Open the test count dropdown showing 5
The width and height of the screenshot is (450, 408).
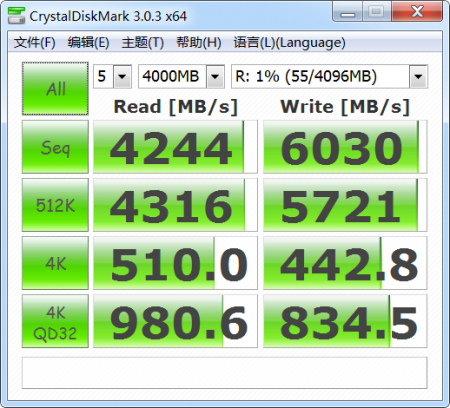[x=112, y=76]
